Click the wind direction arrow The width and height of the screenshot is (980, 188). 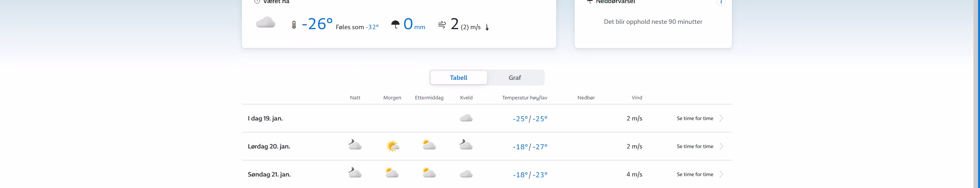pyautogui.click(x=487, y=27)
